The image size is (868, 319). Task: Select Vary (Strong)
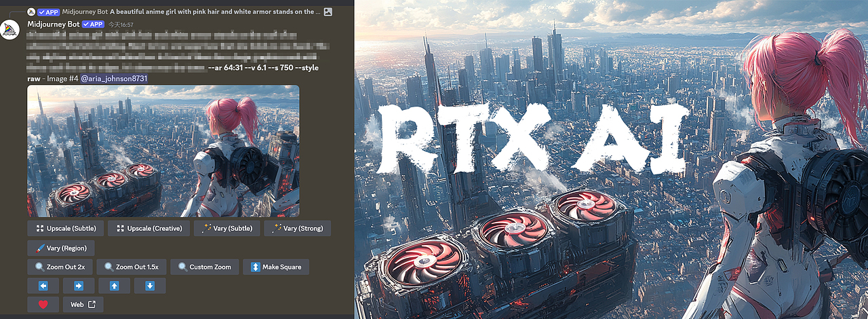(x=297, y=228)
